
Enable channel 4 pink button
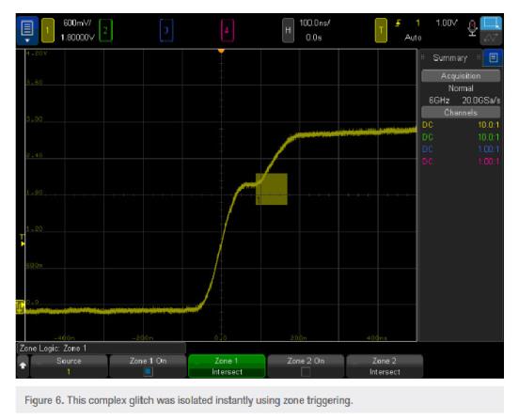[x=228, y=30]
